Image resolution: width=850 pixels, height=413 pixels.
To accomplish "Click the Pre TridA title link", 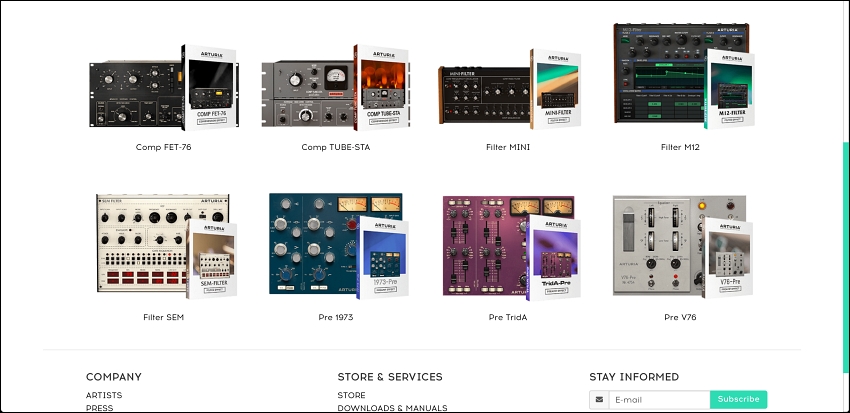I will [x=508, y=317].
